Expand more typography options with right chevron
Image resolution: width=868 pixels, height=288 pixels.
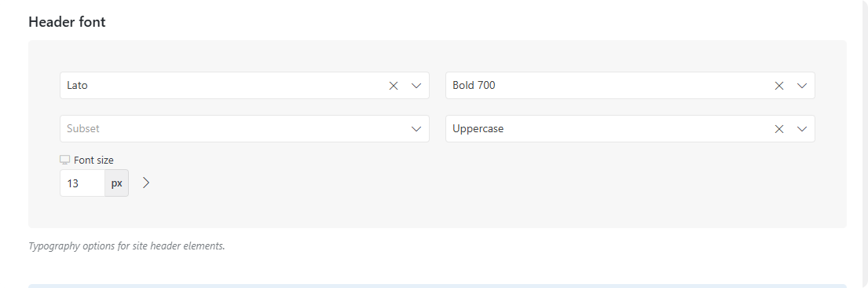tap(146, 183)
